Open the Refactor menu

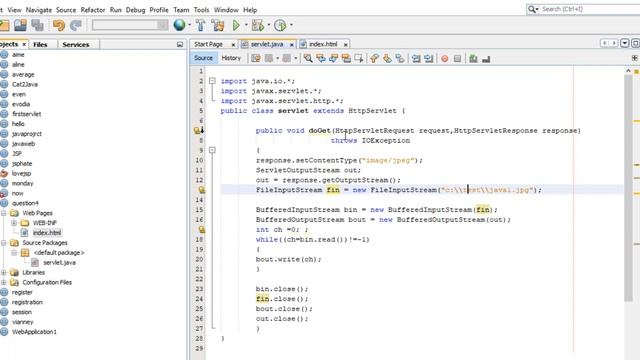(x=93, y=10)
